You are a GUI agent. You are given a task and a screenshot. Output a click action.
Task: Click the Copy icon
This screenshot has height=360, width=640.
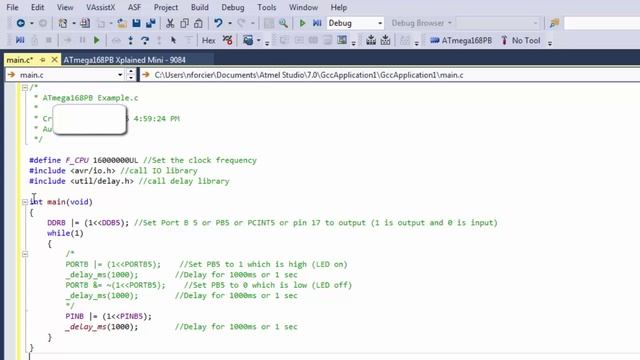[x=184, y=23]
